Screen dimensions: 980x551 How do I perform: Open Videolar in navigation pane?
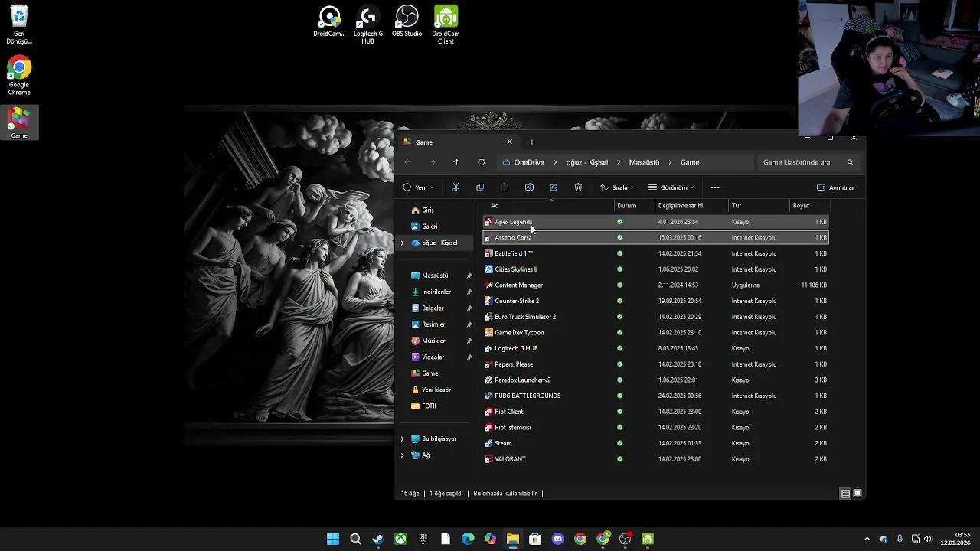(x=433, y=357)
